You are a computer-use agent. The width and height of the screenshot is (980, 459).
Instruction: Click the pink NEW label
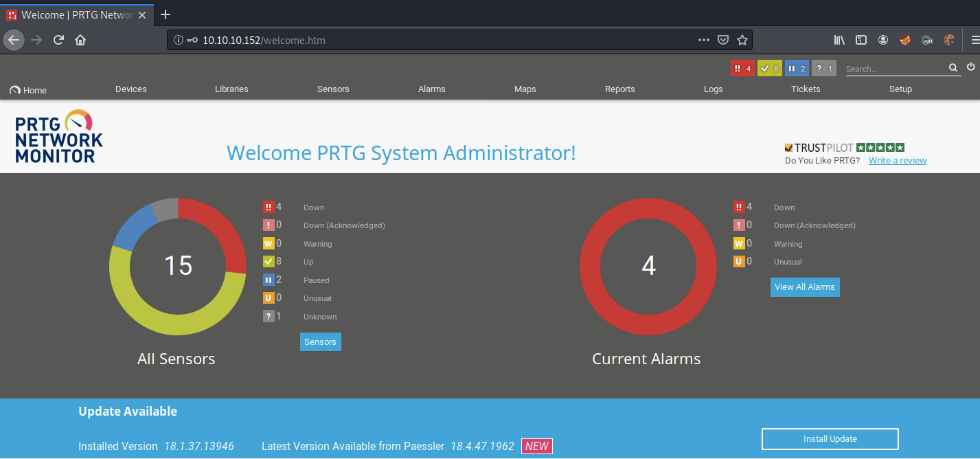point(536,446)
